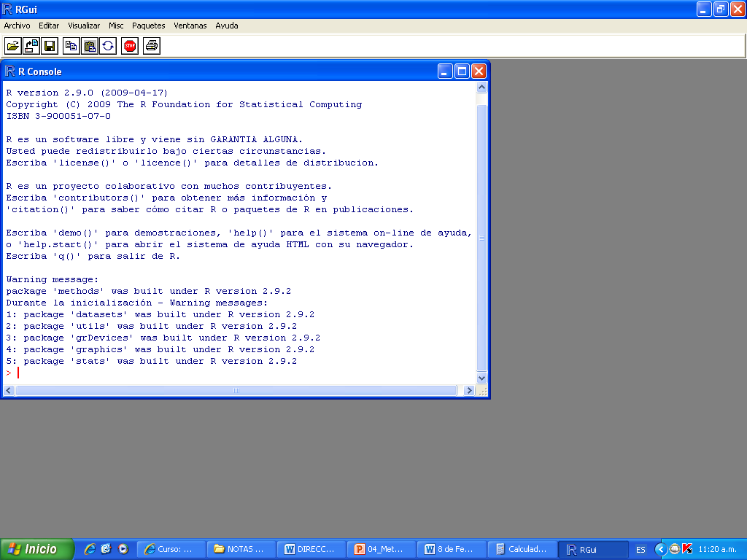Click the ES language indicator

(x=640, y=550)
